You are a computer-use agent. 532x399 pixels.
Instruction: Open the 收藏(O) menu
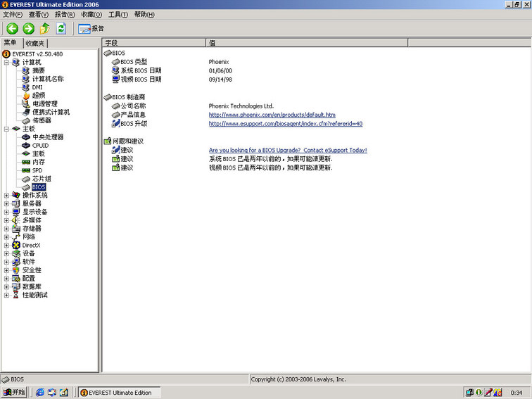(x=91, y=14)
